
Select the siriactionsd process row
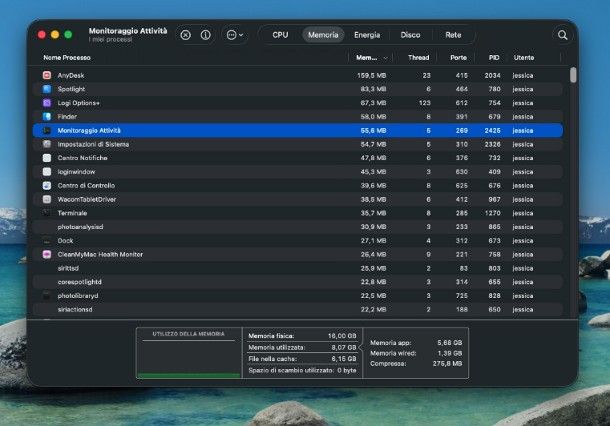click(298, 309)
